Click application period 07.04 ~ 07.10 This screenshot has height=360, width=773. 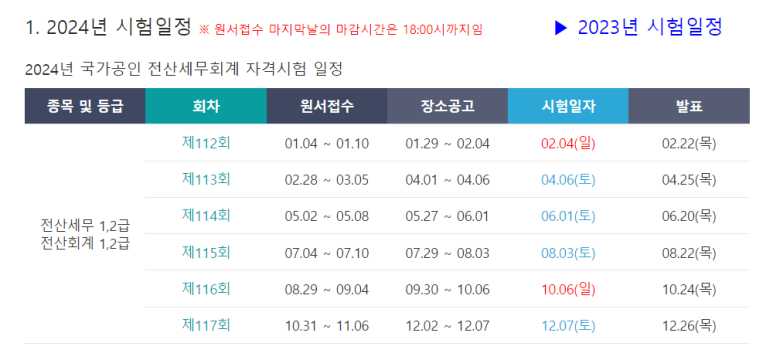(x=327, y=253)
